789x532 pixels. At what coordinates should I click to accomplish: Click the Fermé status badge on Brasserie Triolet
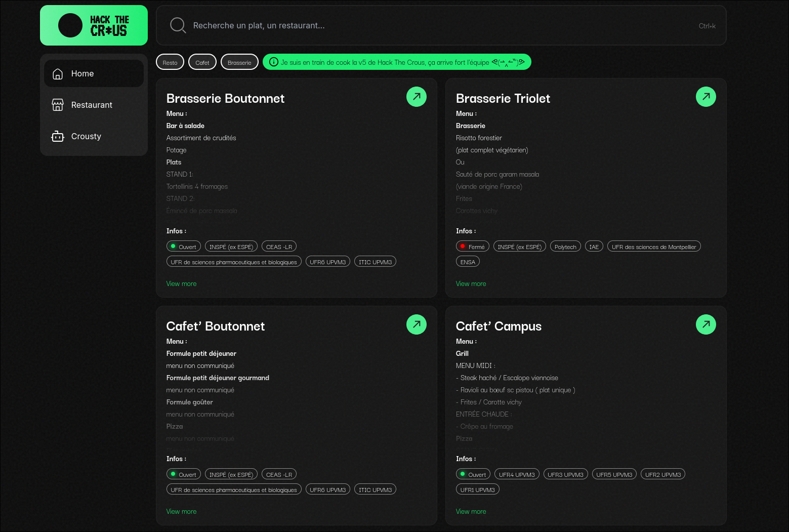(472, 247)
